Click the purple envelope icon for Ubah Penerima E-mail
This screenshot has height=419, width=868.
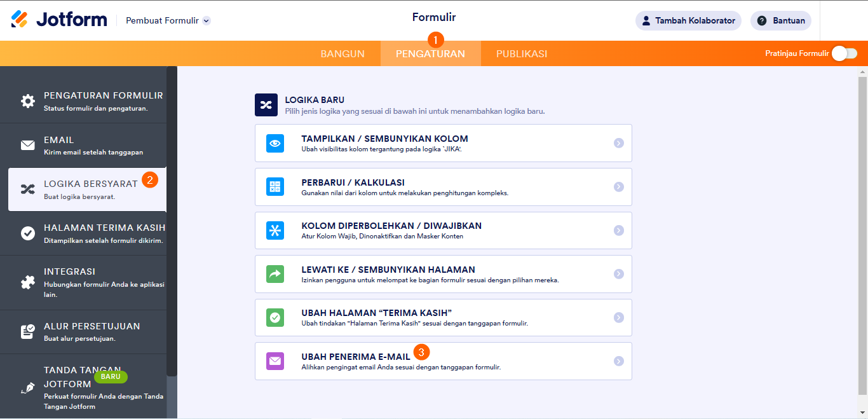click(275, 361)
